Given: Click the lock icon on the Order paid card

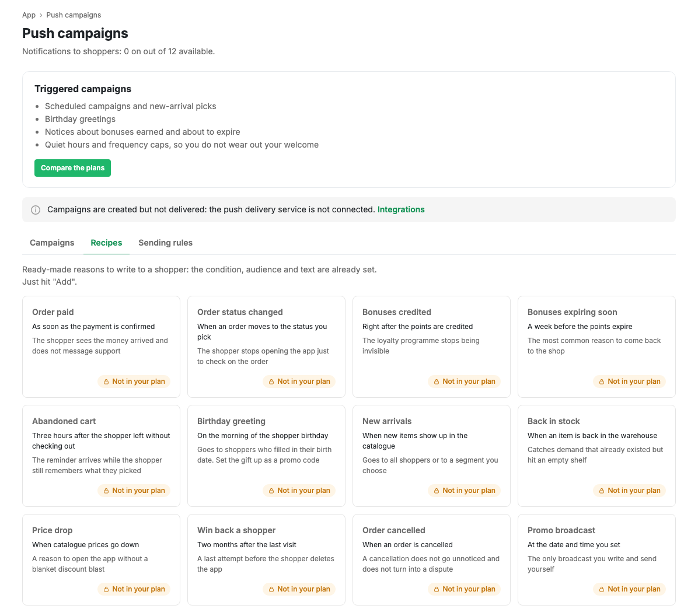Looking at the screenshot, I should (x=106, y=382).
